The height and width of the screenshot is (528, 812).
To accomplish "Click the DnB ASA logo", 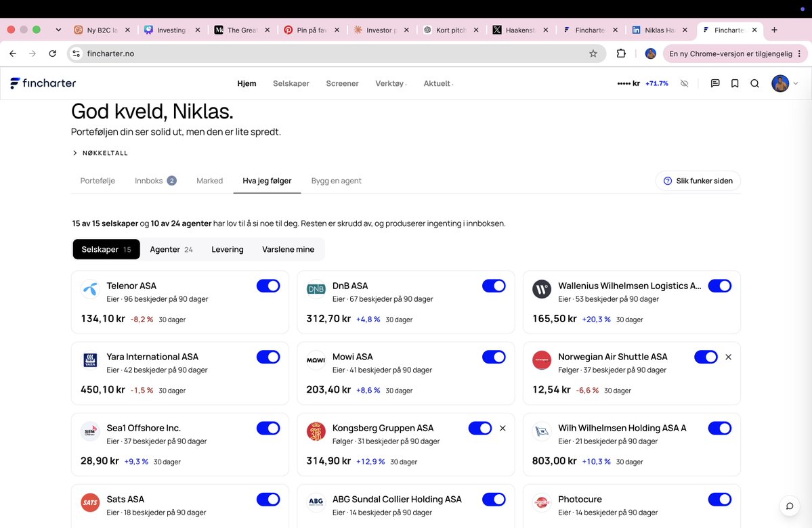I will 316,289.
